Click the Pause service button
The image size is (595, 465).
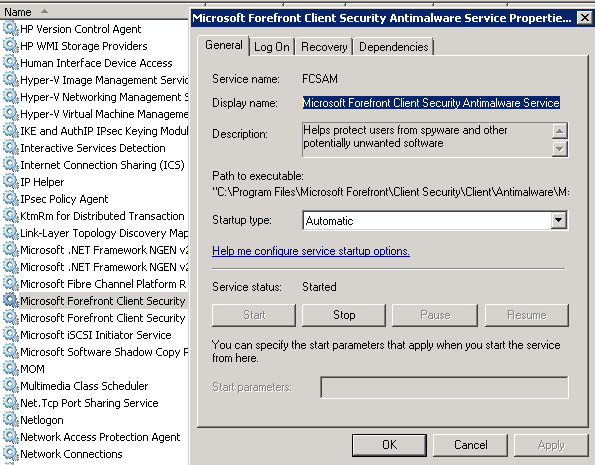[x=435, y=315]
